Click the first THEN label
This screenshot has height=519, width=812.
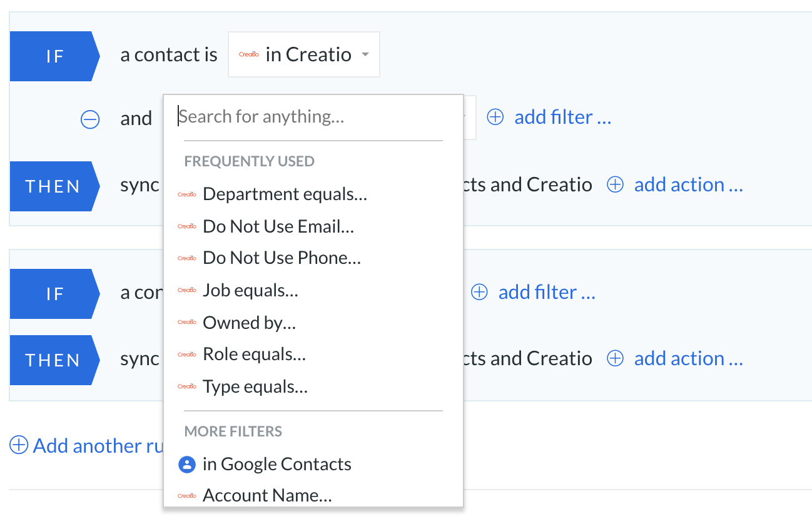tap(55, 186)
